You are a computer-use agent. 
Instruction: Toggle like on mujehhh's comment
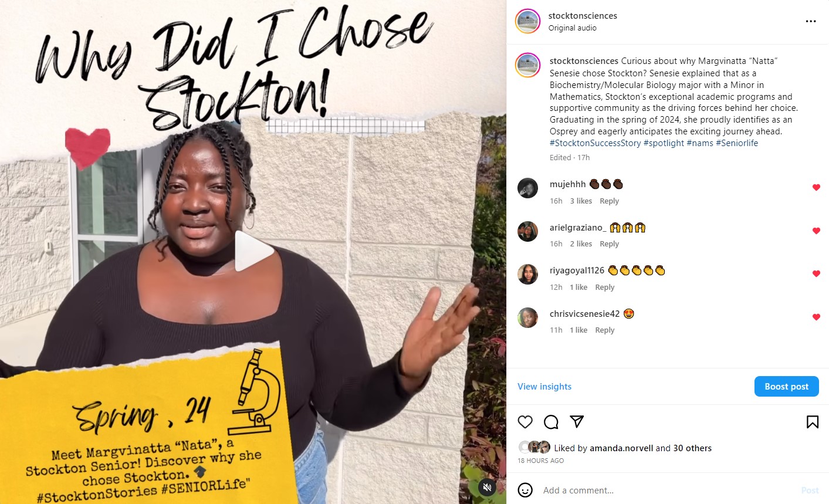pos(816,188)
